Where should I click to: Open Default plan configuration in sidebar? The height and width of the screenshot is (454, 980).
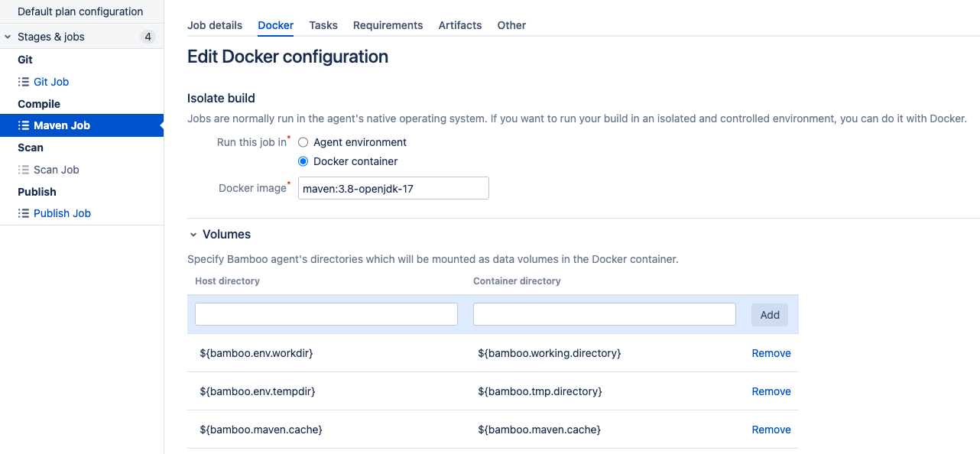80,11
